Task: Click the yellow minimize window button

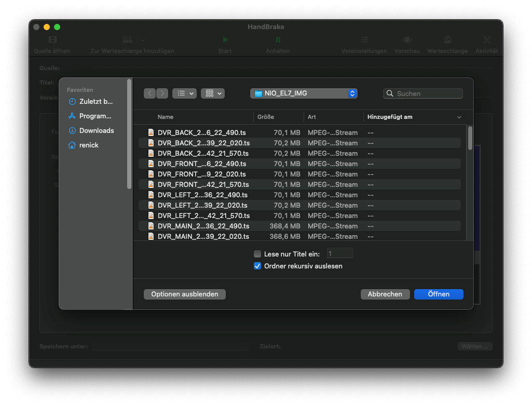Action: 47,27
